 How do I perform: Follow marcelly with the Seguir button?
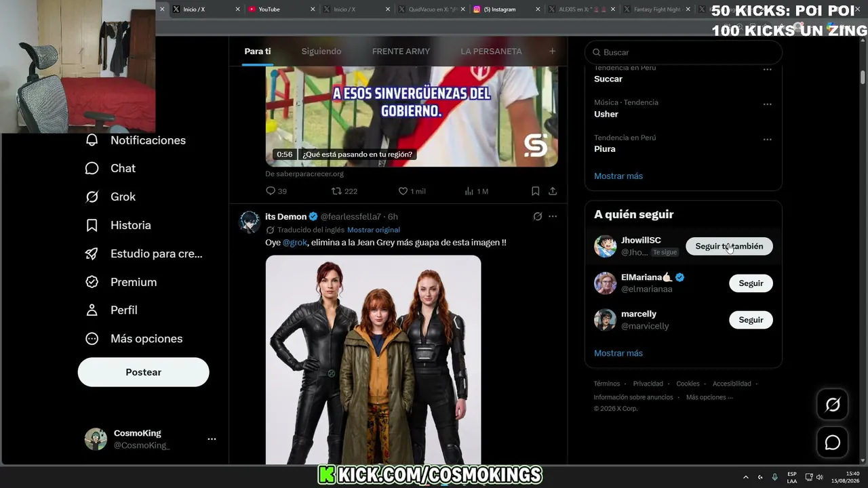751,320
